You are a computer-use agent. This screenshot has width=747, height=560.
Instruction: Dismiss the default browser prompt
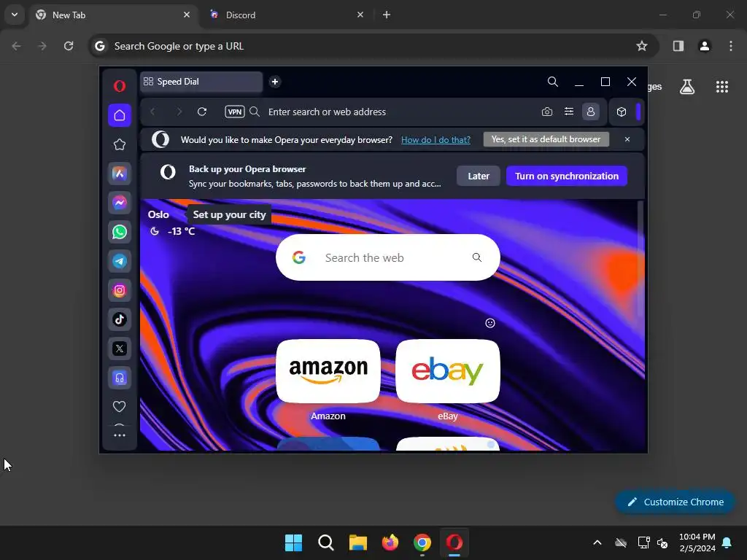[627, 139]
